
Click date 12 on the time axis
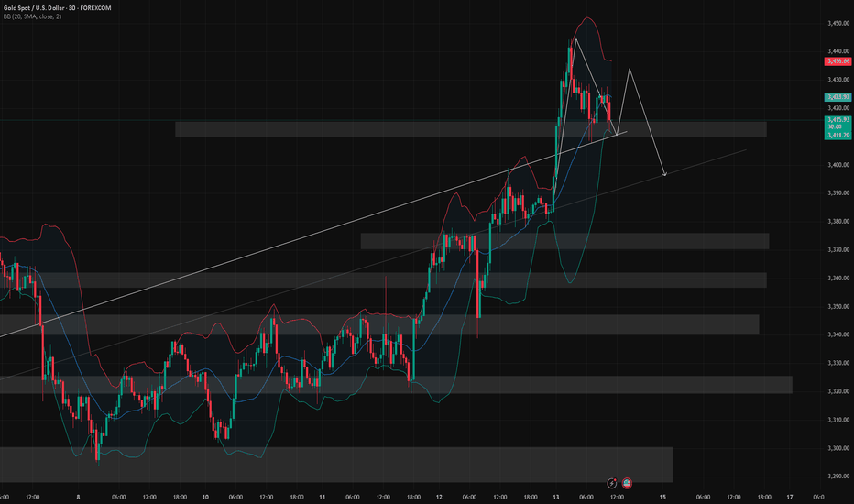tap(439, 497)
